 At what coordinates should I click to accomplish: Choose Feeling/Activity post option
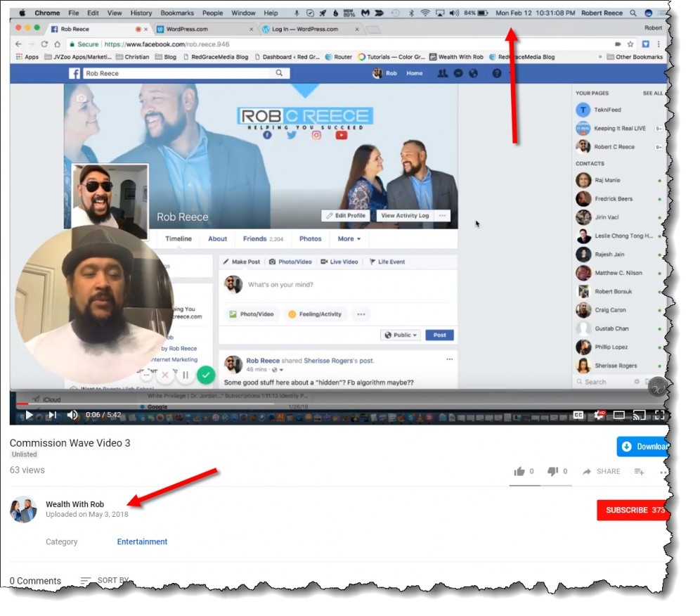pyautogui.click(x=315, y=314)
